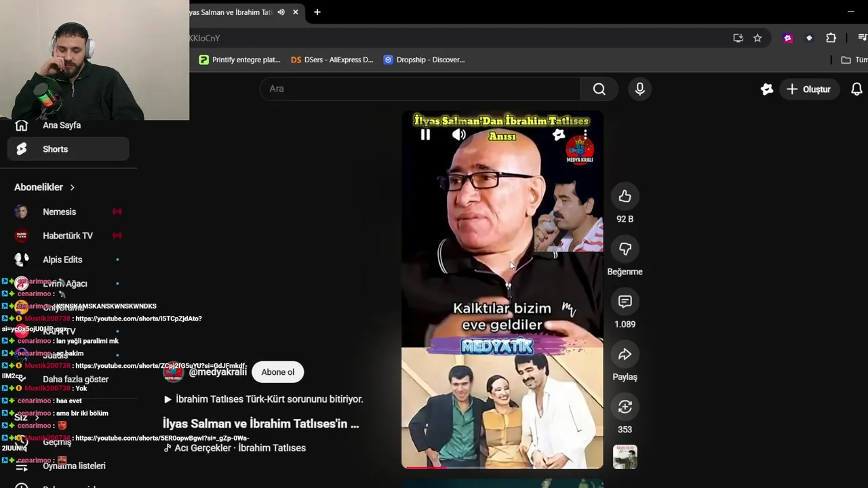Open Oluştur create menu
This screenshot has width=868, height=488.
point(808,89)
